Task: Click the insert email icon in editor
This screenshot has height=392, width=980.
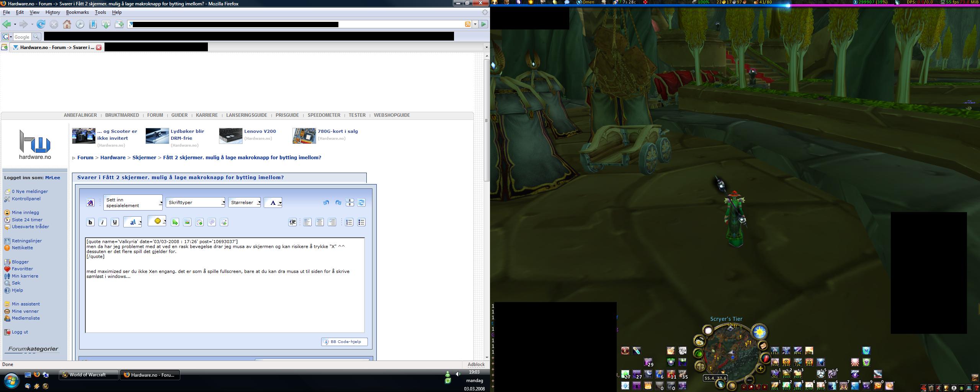Action: click(x=199, y=222)
